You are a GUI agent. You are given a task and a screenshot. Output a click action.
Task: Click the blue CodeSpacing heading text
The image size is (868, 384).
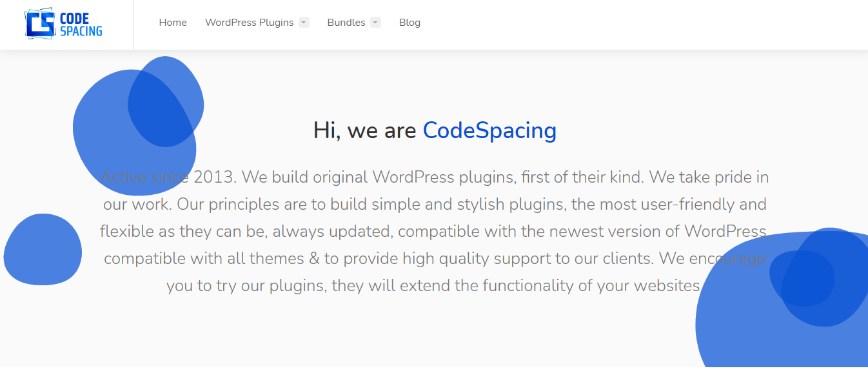[x=489, y=130]
